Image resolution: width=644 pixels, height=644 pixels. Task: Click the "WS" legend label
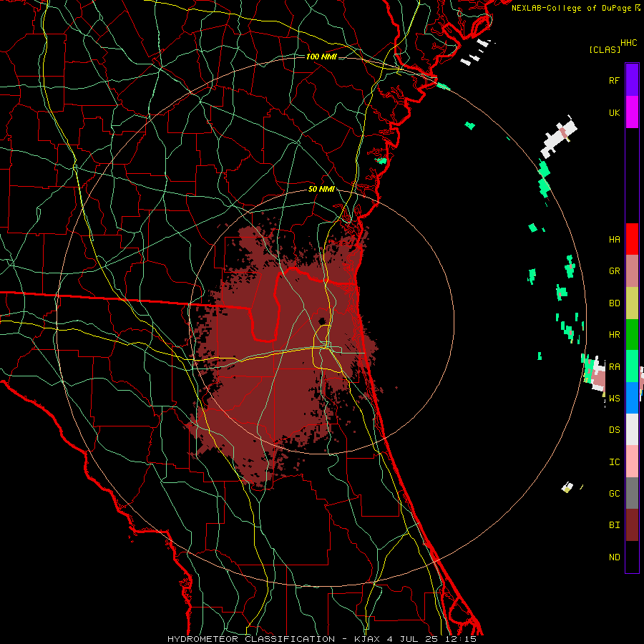[614, 398]
